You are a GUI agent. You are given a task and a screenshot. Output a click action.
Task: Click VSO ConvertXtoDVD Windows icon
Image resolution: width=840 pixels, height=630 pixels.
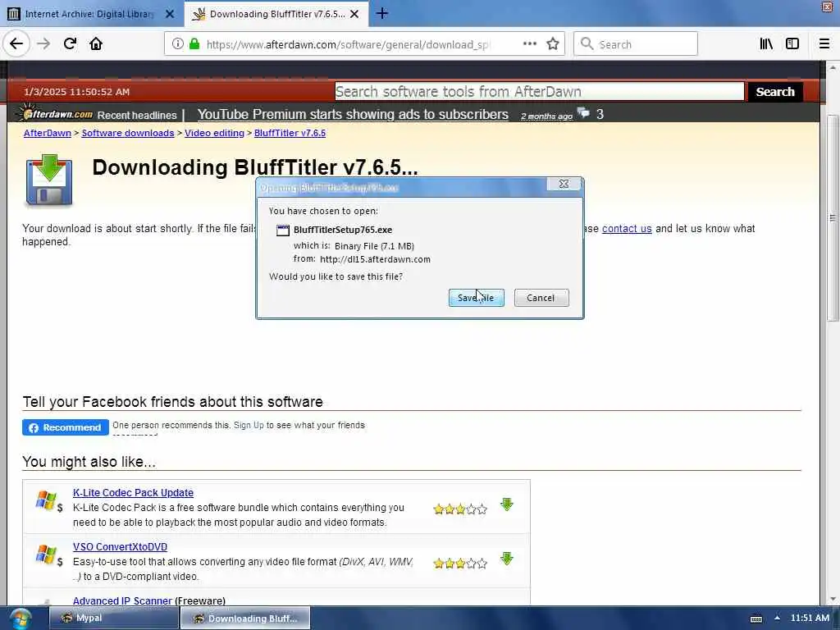pyautogui.click(x=46, y=555)
